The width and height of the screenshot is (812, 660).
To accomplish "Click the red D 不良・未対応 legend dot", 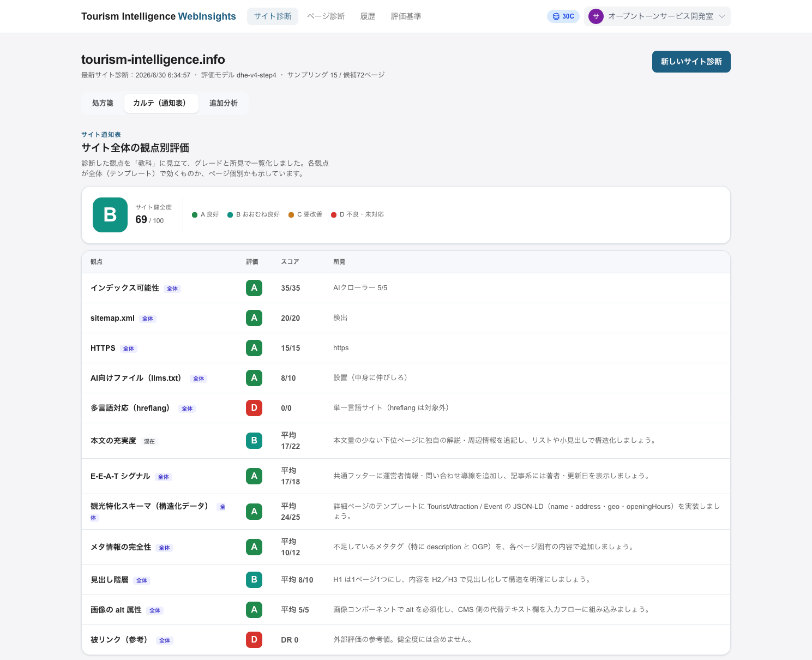I will 334,215.
